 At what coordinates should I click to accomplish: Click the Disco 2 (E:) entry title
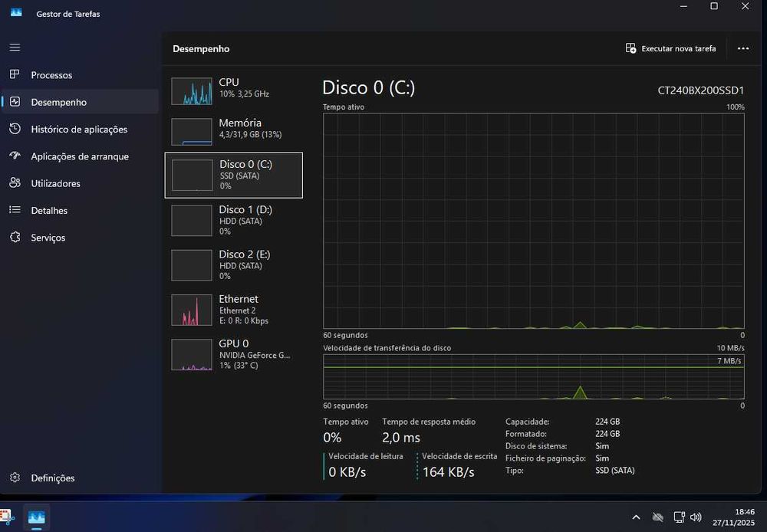(245, 255)
